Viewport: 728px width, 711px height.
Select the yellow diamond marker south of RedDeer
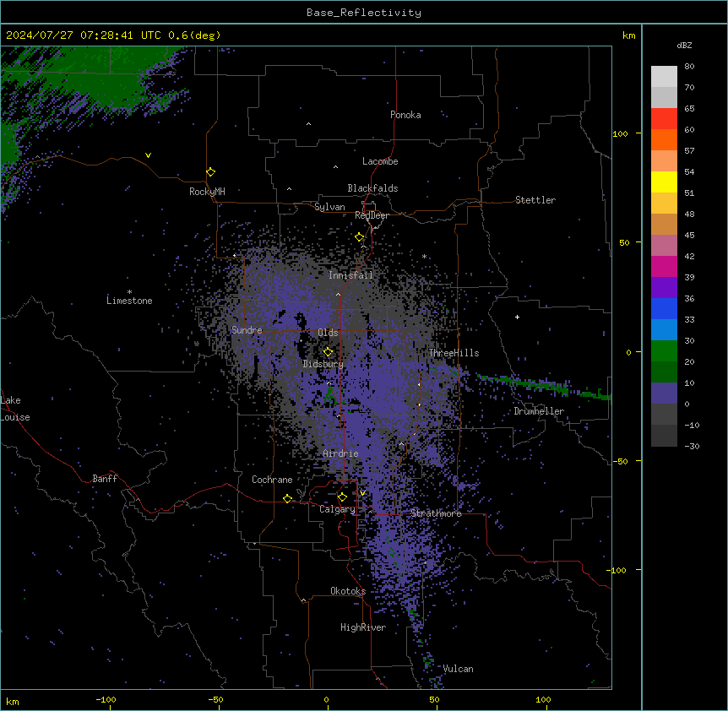(x=360, y=237)
